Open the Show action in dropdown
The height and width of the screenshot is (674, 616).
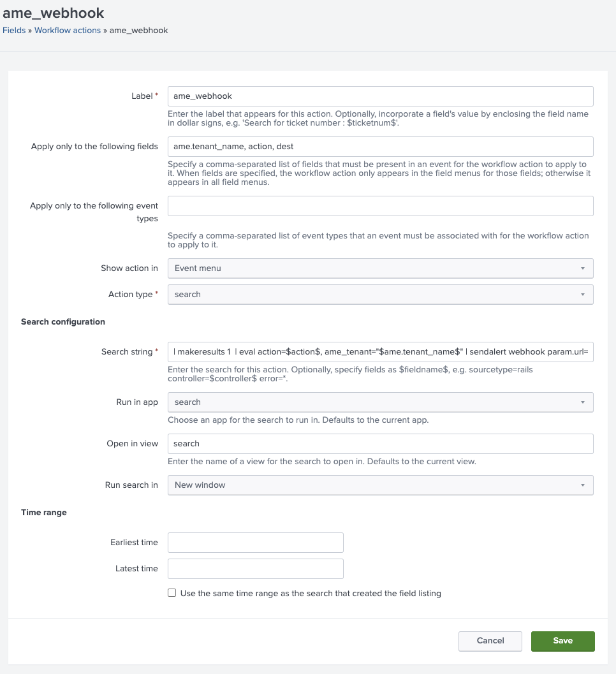[x=379, y=268]
